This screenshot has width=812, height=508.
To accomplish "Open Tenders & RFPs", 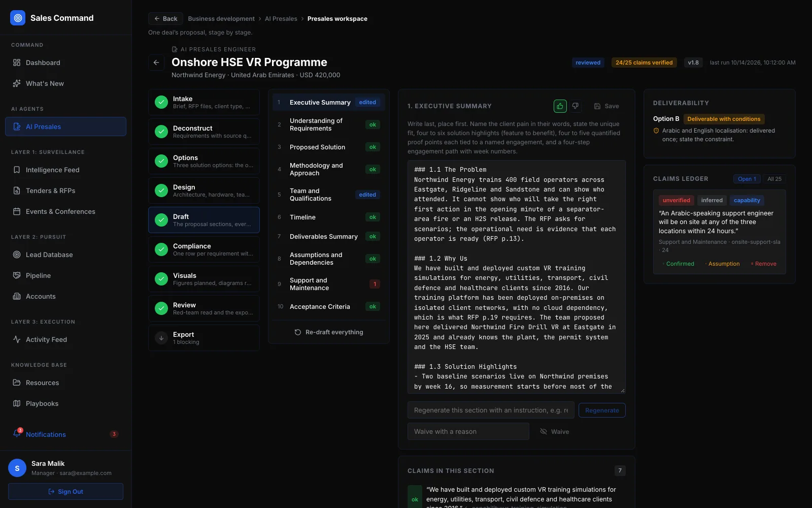I will [x=65, y=190].
